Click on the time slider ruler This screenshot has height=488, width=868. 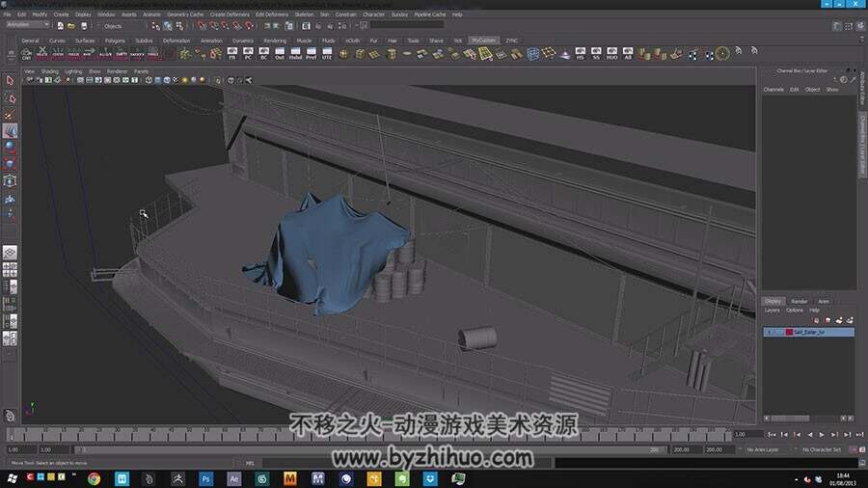coord(368,435)
